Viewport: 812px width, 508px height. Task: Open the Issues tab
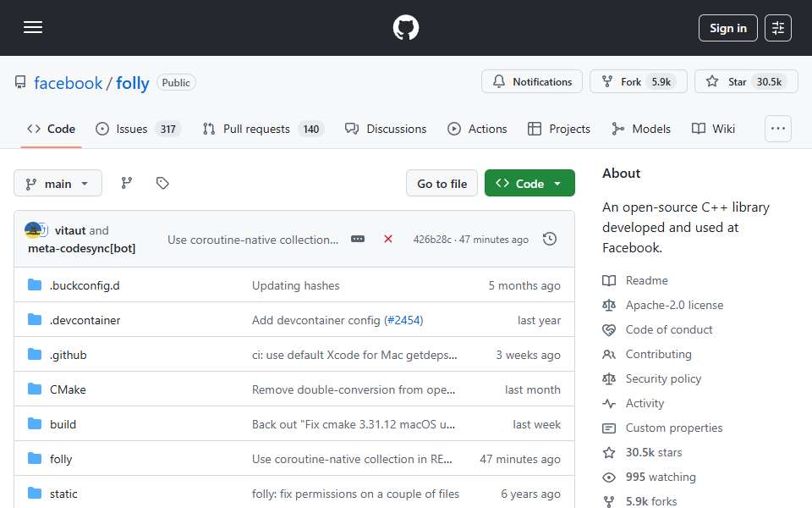[138, 129]
